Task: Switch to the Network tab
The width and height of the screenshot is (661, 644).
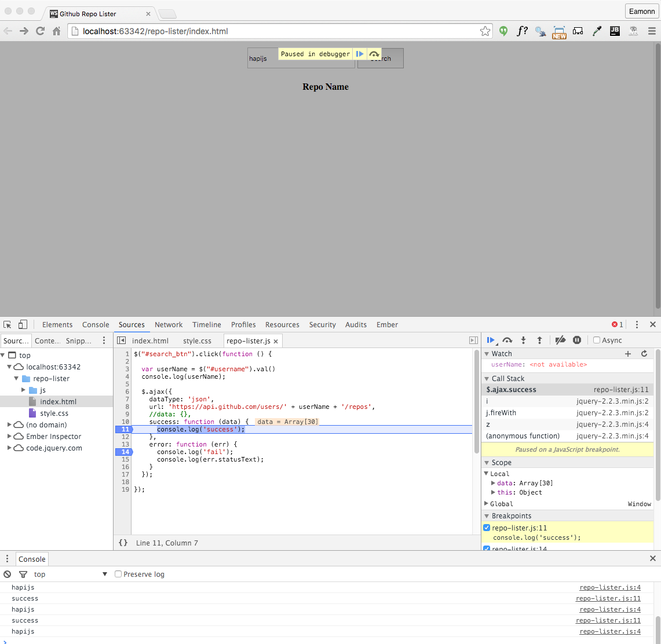Action: pos(169,325)
